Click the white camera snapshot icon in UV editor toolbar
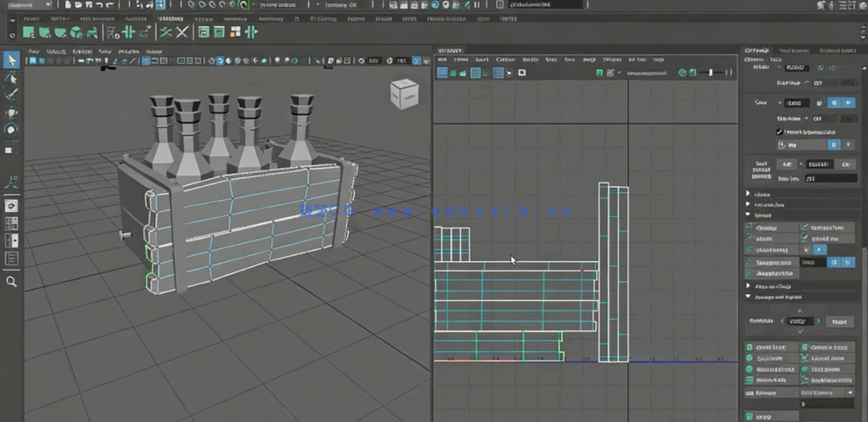868x422 pixels. [x=522, y=73]
